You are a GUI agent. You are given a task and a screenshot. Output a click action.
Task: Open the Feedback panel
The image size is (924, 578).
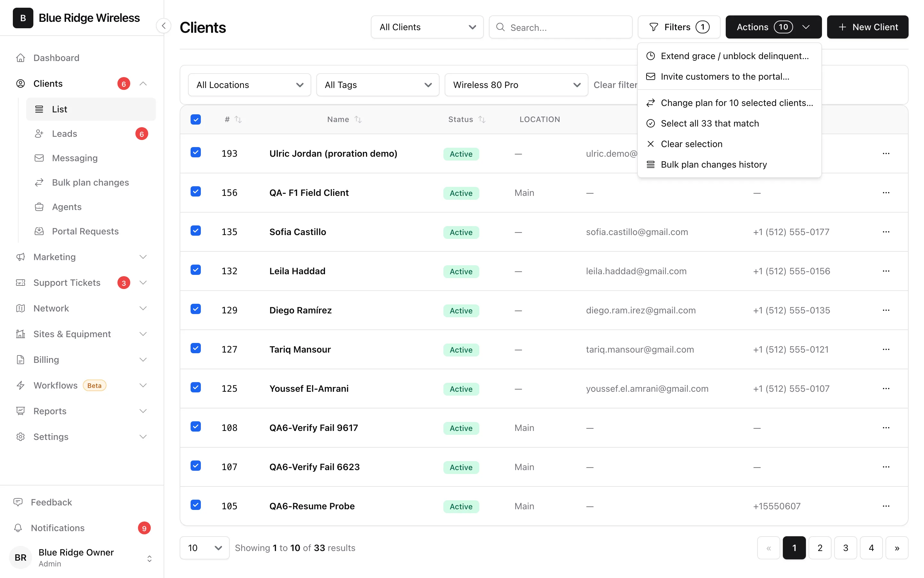click(82, 502)
